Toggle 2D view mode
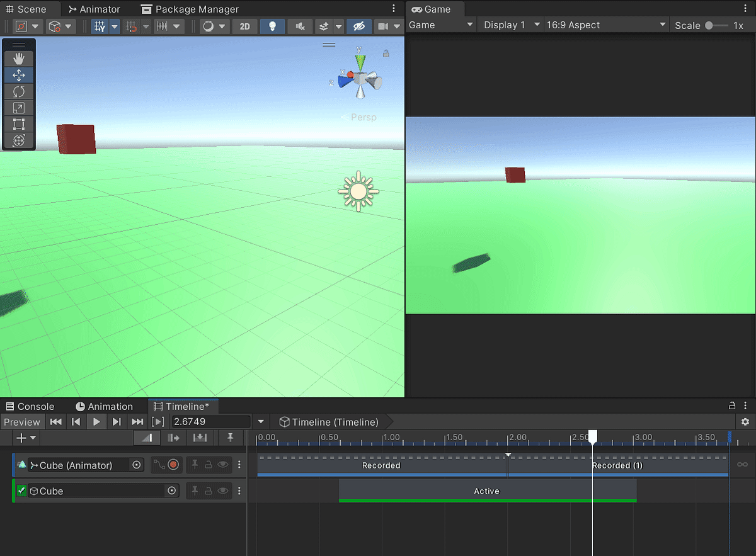Viewport: 756px width, 556px height. (245, 26)
